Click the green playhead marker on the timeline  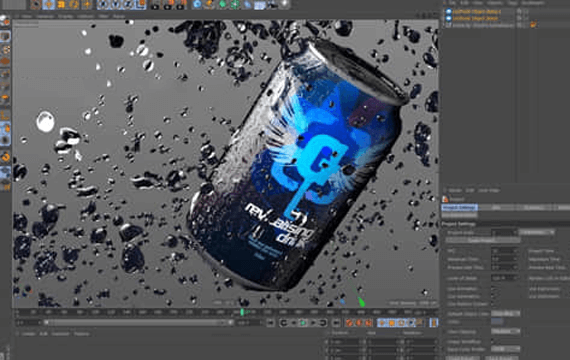click(x=242, y=312)
